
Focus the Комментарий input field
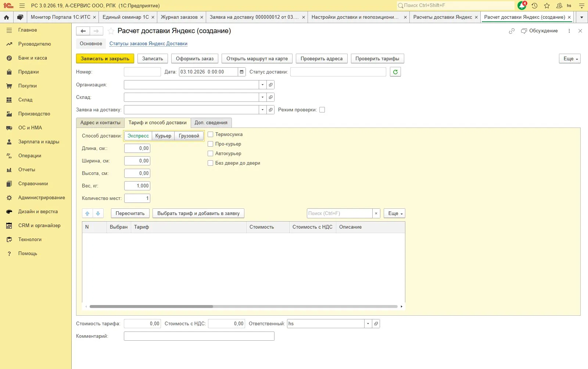tap(199, 336)
